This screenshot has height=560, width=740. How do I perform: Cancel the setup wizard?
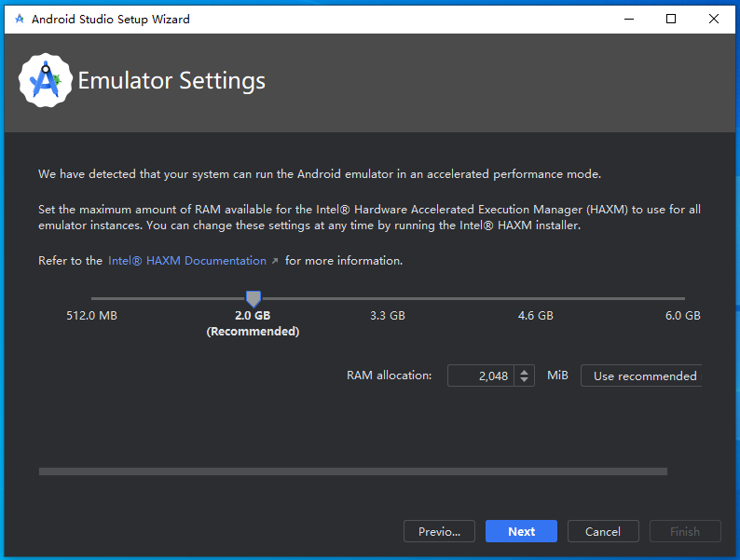pyautogui.click(x=603, y=531)
